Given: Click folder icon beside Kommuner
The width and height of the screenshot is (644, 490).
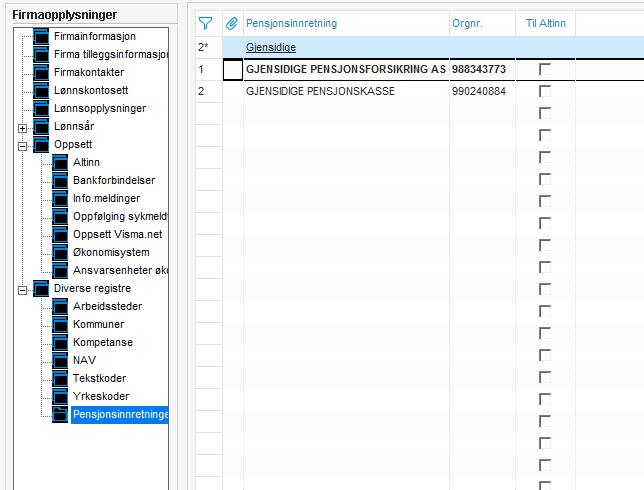Looking at the screenshot, I should click(x=60, y=325).
